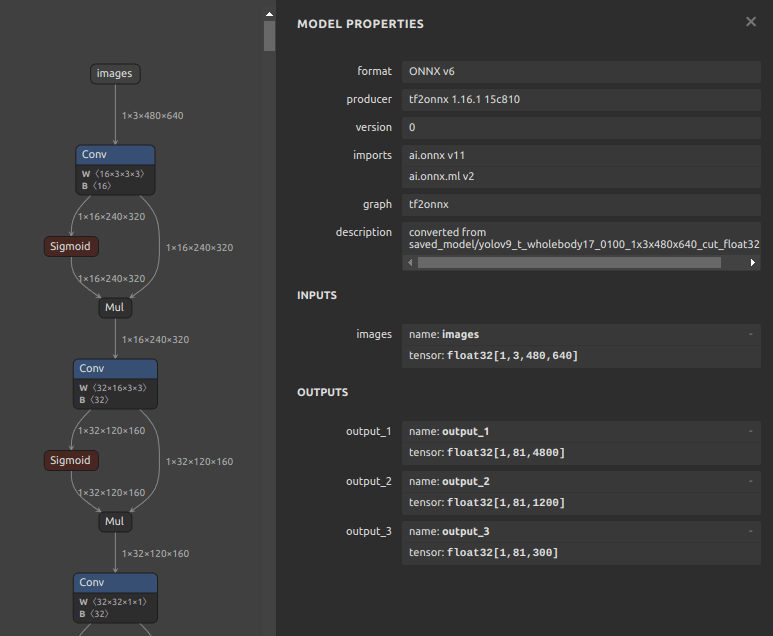The height and width of the screenshot is (636, 773).
Task: Click the 1×3×480×640 edge label
Action: [x=152, y=116]
